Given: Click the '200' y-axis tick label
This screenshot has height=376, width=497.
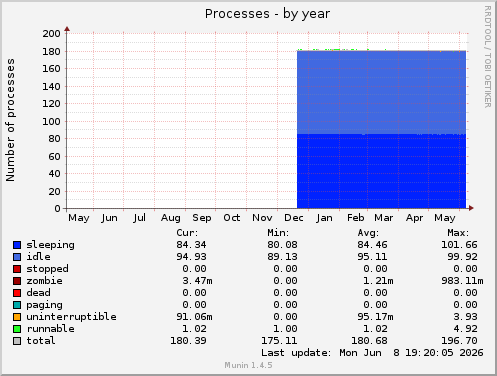Looking at the screenshot, I should pos(51,34).
